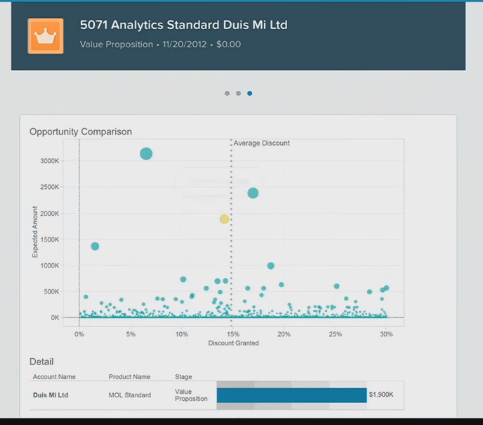This screenshot has height=425, width=483.
Task: Select the largest teal bubble above 3000K
Action: click(146, 154)
